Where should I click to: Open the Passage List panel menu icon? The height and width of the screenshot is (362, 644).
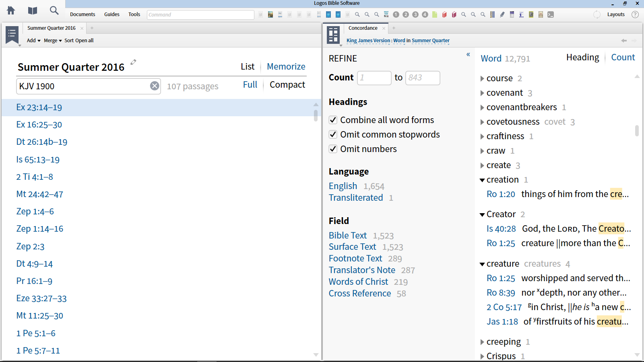[x=12, y=35]
